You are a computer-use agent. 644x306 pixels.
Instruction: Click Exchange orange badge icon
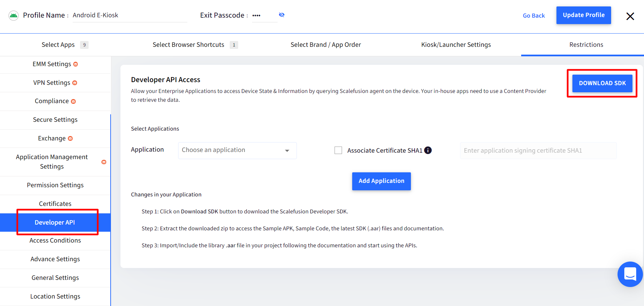point(70,138)
